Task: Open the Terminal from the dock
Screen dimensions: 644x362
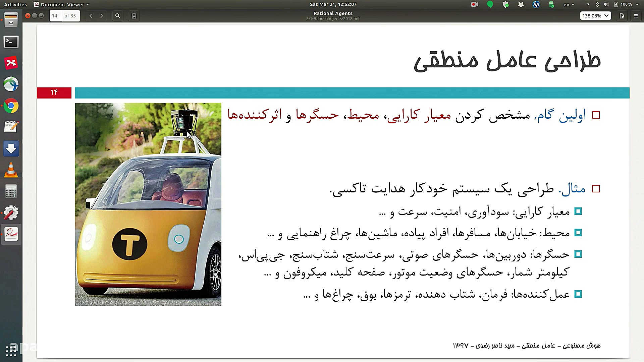Action: [11, 42]
